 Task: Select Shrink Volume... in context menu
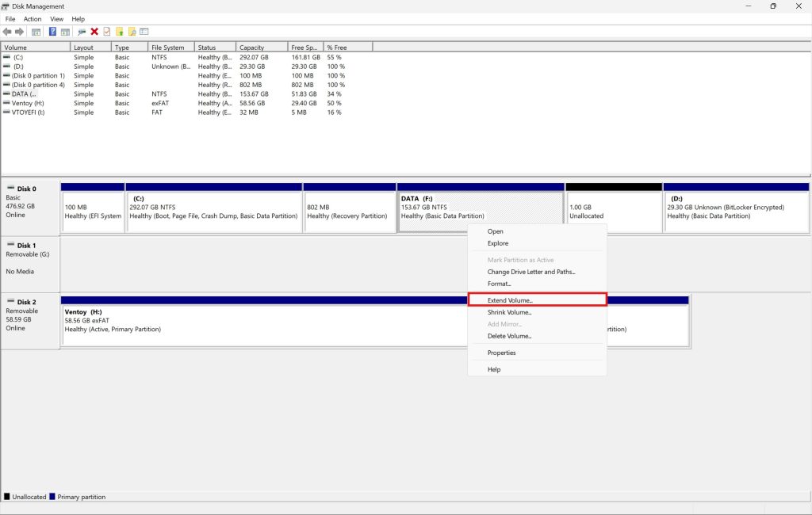(x=537, y=312)
